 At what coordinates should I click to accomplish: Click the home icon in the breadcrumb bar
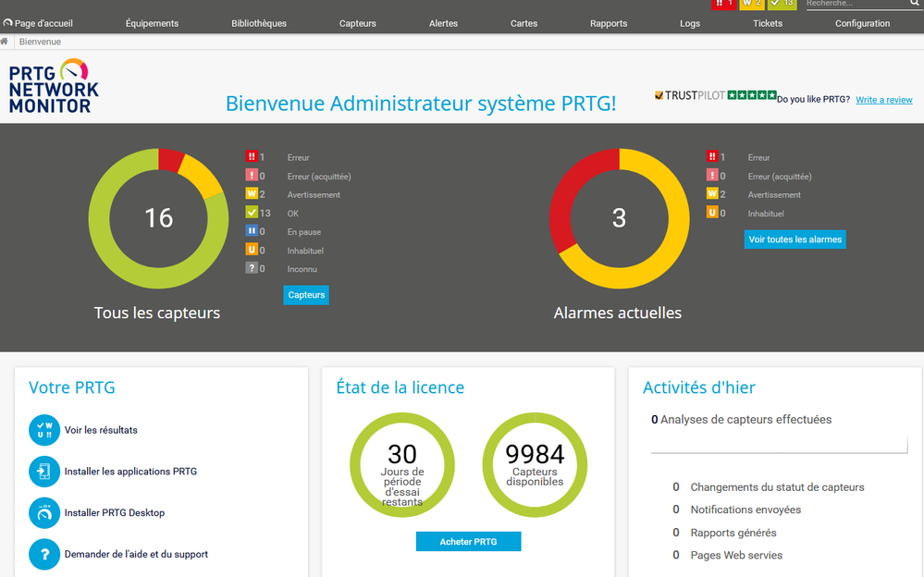point(6,42)
